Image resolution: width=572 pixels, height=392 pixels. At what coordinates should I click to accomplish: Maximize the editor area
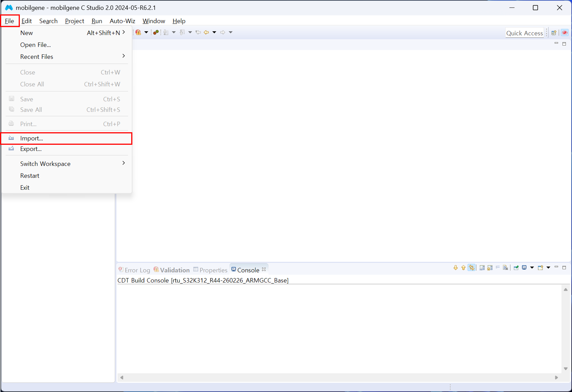564,44
